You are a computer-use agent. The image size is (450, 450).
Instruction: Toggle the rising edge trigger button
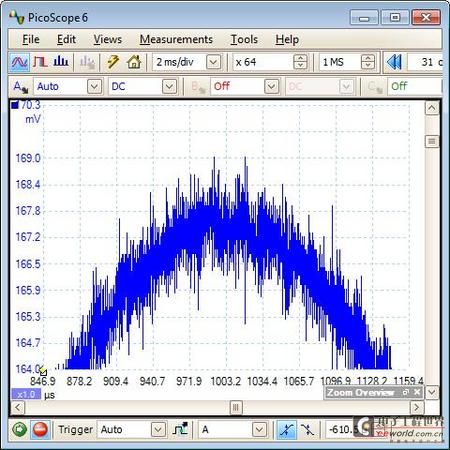pyautogui.click(x=286, y=429)
